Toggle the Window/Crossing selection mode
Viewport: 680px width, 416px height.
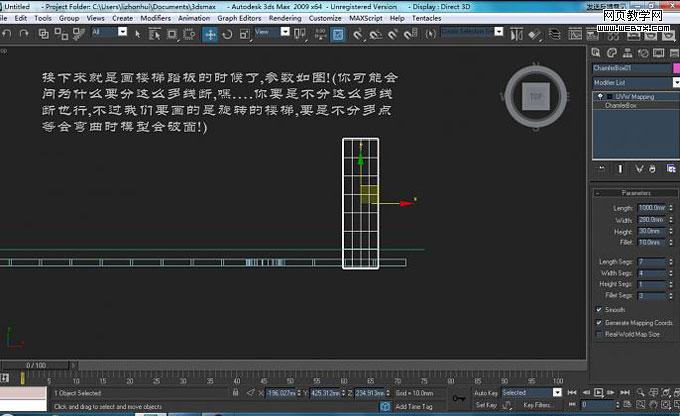click(189, 34)
